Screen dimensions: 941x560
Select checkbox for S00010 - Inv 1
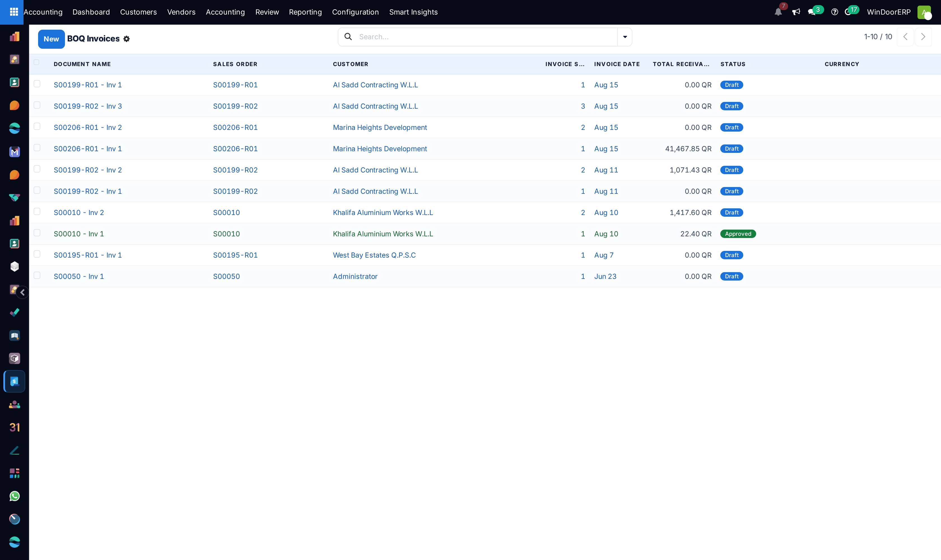tap(37, 233)
